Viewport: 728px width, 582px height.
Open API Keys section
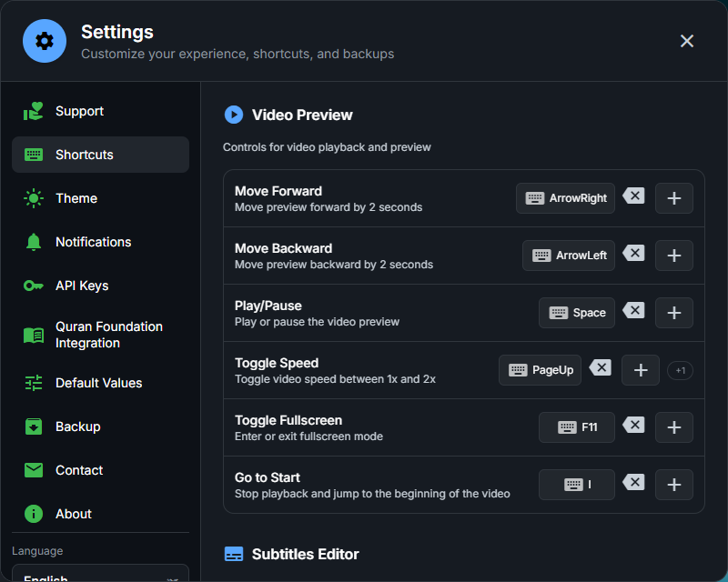click(x=100, y=286)
